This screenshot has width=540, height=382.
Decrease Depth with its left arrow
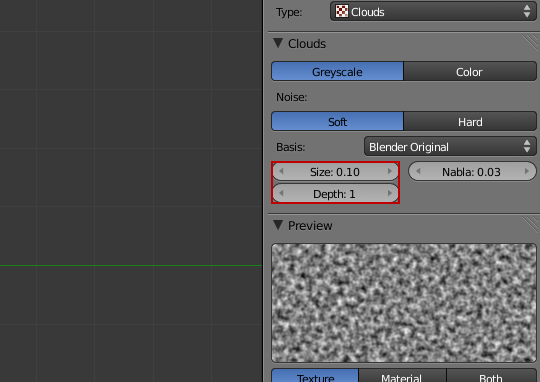[x=281, y=193]
